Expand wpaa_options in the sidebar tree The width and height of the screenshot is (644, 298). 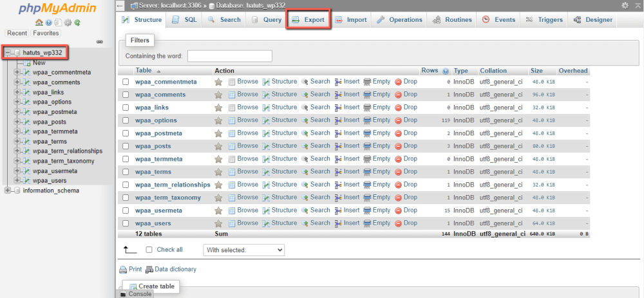[17, 102]
